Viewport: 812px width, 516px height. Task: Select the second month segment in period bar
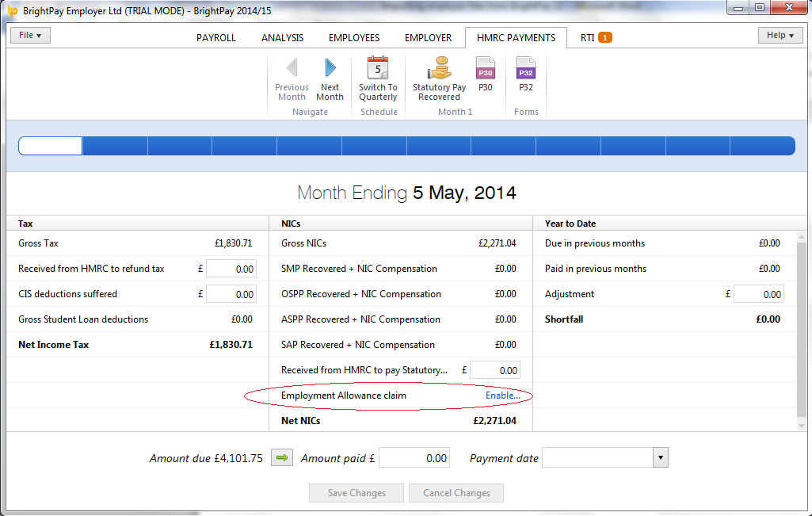pos(115,146)
